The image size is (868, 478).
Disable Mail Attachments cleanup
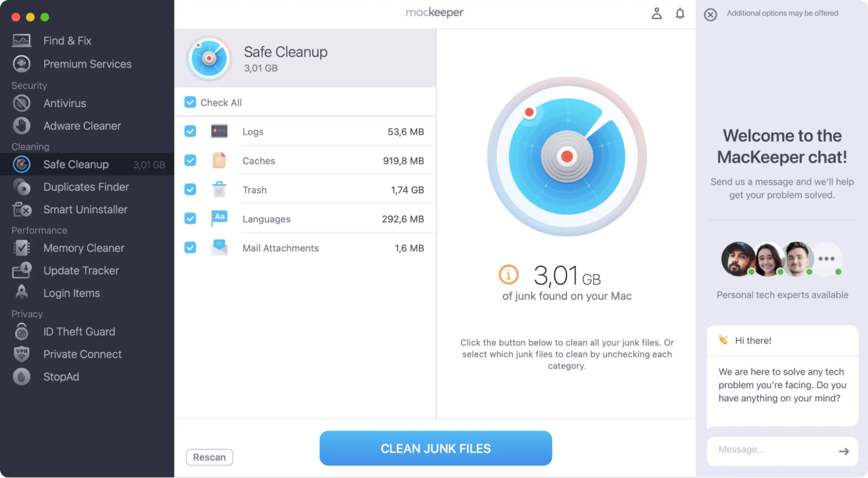pyautogui.click(x=190, y=248)
